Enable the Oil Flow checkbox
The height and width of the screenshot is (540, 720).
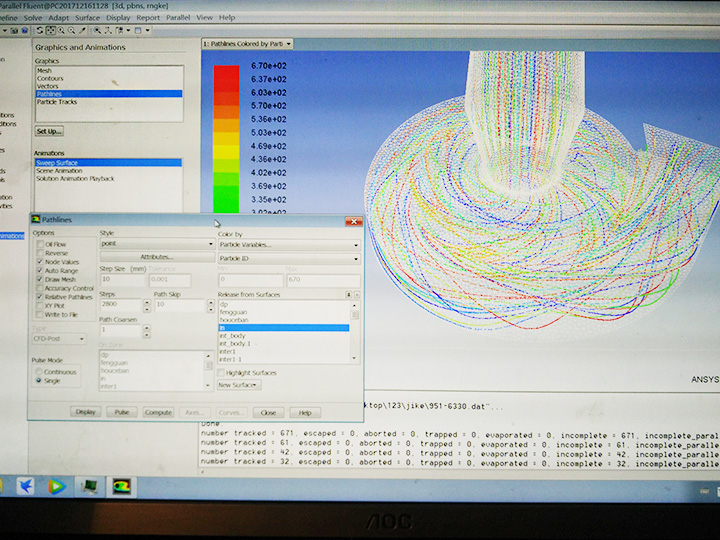click(40, 244)
